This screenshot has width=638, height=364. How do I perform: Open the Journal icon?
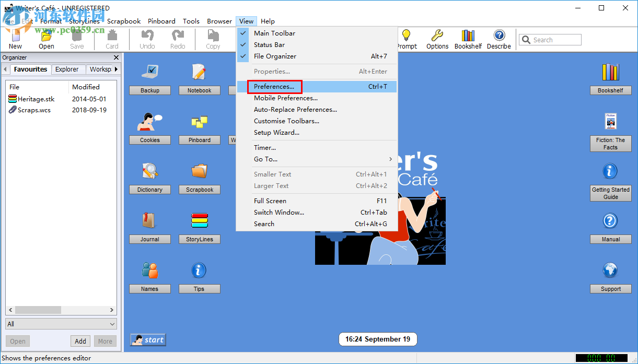coord(150,221)
